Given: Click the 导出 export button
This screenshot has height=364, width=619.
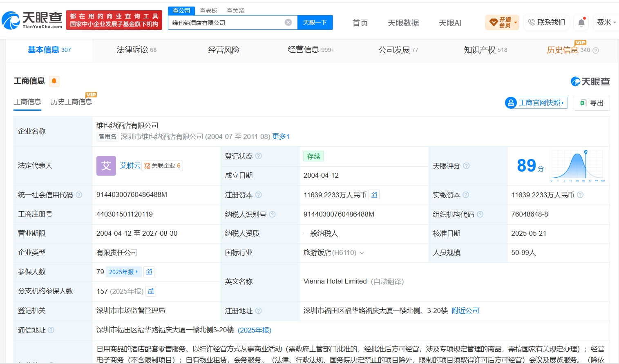Looking at the screenshot, I should 592,103.
